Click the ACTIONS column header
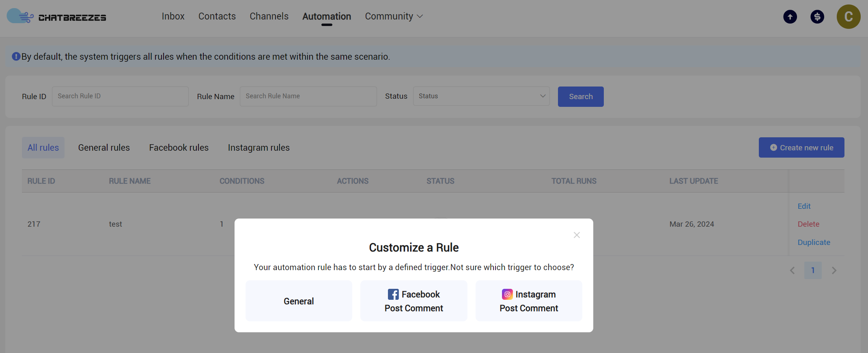This screenshot has width=868, height=353. (x=353, y=181)
